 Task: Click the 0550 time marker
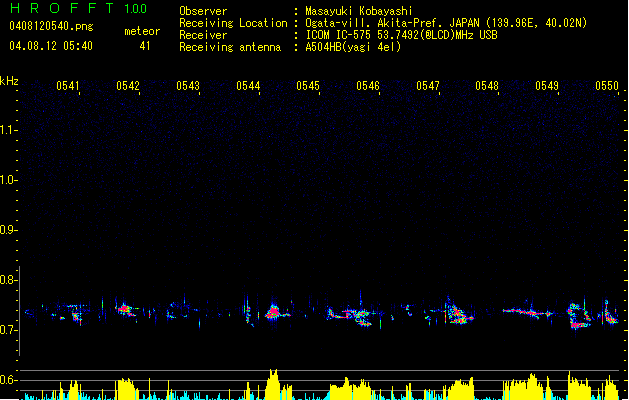(607, 86)
